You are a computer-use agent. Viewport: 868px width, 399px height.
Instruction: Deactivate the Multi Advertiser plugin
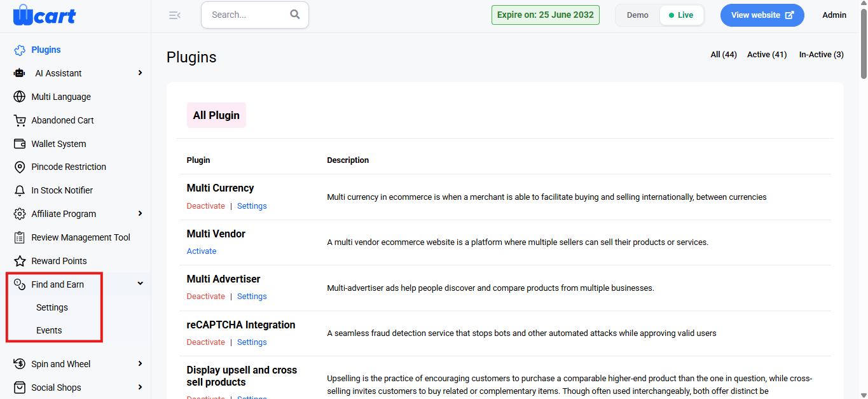205,297
